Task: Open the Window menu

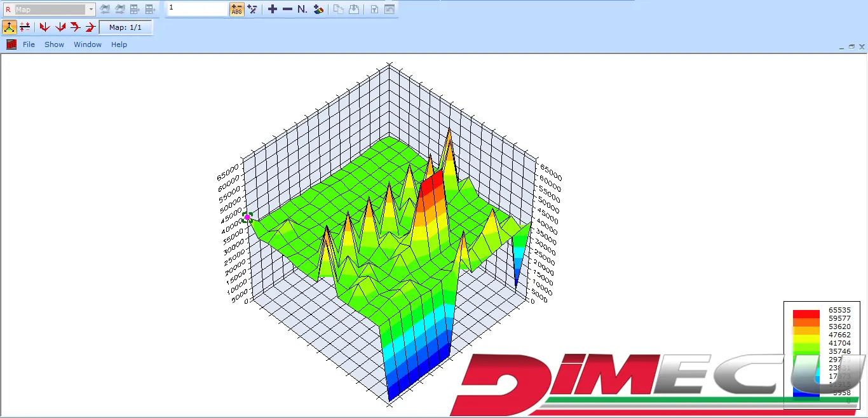Action: [88, 44]
